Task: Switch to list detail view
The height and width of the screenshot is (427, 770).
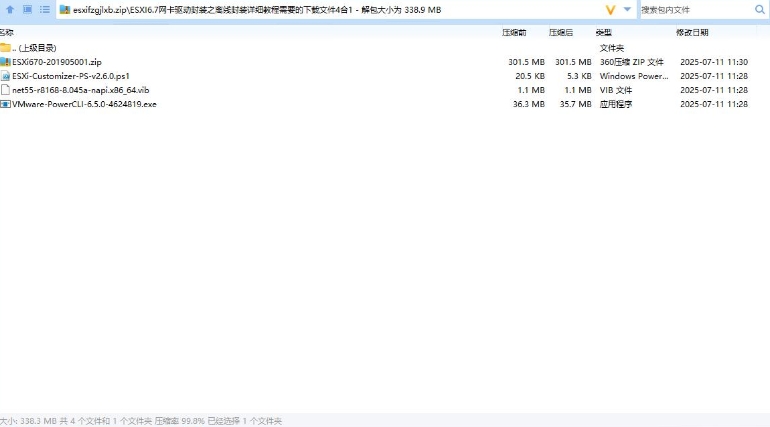Action: tap(45, 10)
